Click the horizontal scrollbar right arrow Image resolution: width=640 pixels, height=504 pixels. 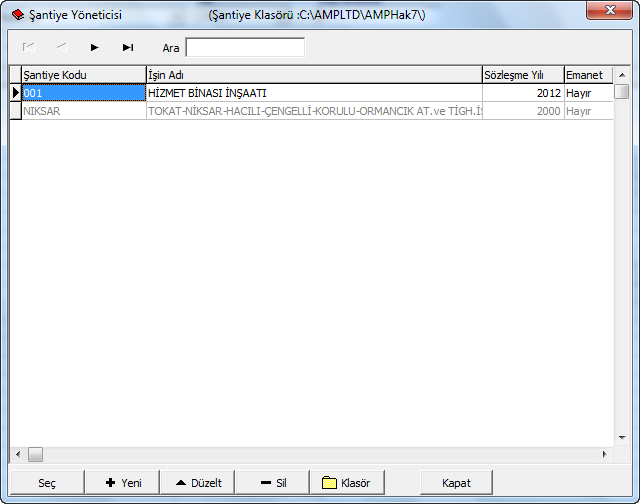point(604,454)
